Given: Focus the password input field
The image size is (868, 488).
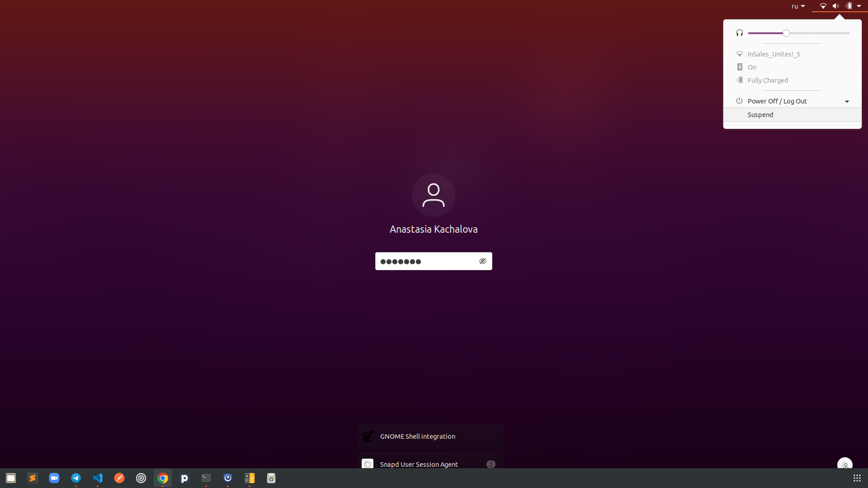Looking at the screenshot, I should [x=434, y=261].
